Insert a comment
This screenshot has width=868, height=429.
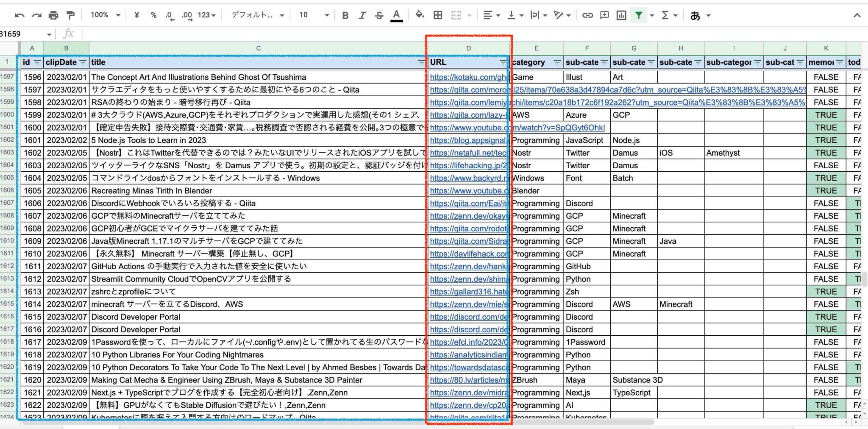click(x=604, y=15)
